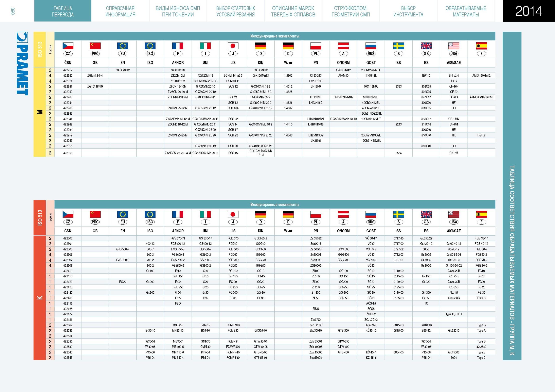Click the Japan flag in the K table
Image resolution: width=555 pixels, height=392 pixels.
click(233, 214)
